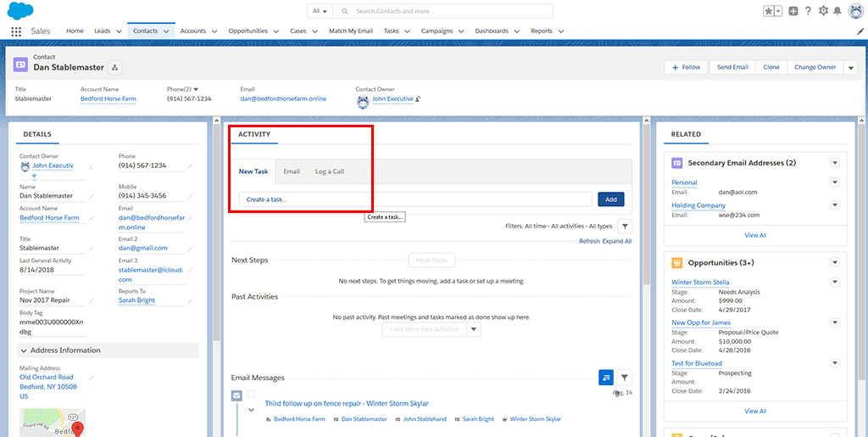Click the activity timeline filter funnel icon
Image resolution: width=868 pixels, height=437 pixels.
point(625,227)
